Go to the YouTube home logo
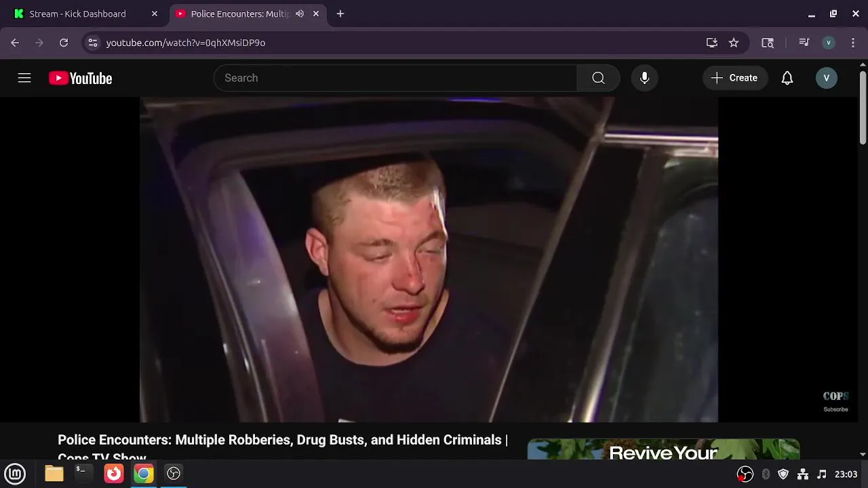 tap(80, 79)
